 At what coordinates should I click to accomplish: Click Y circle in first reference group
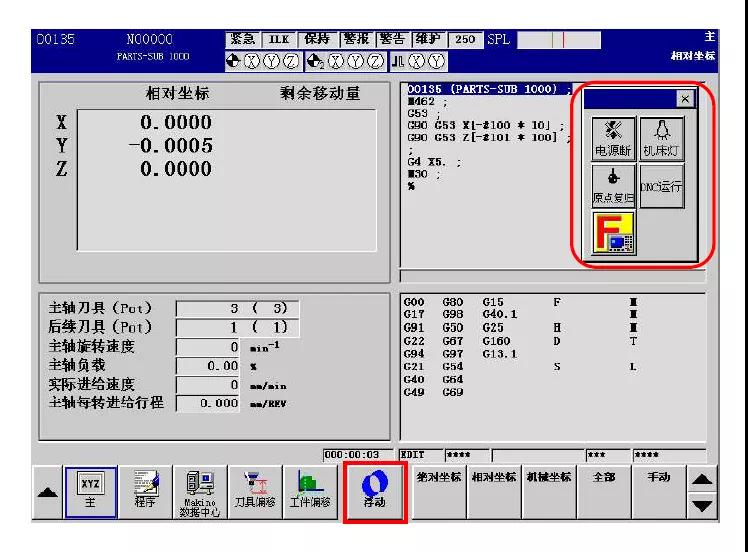pos(272,61)
